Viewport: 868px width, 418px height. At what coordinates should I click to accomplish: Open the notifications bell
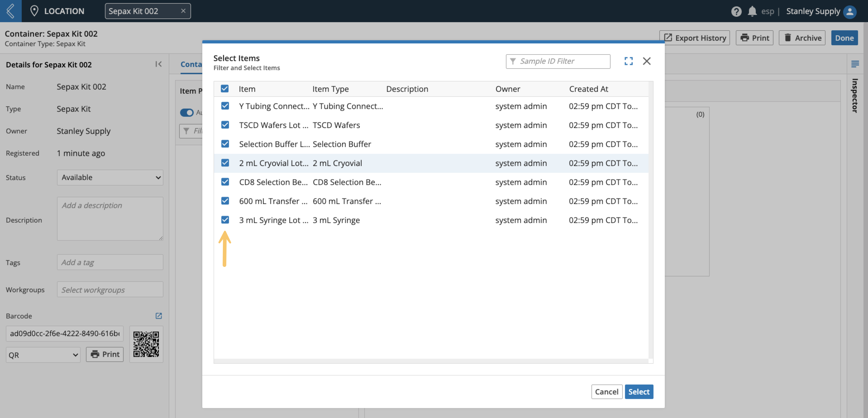pos(752,11)
